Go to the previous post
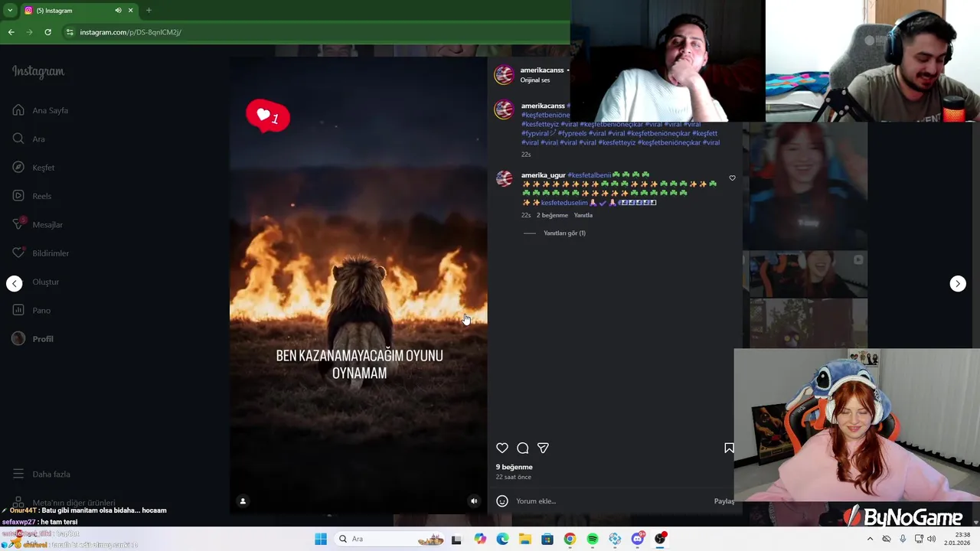Screen dimensions: 980x551 tap(15, 283)
